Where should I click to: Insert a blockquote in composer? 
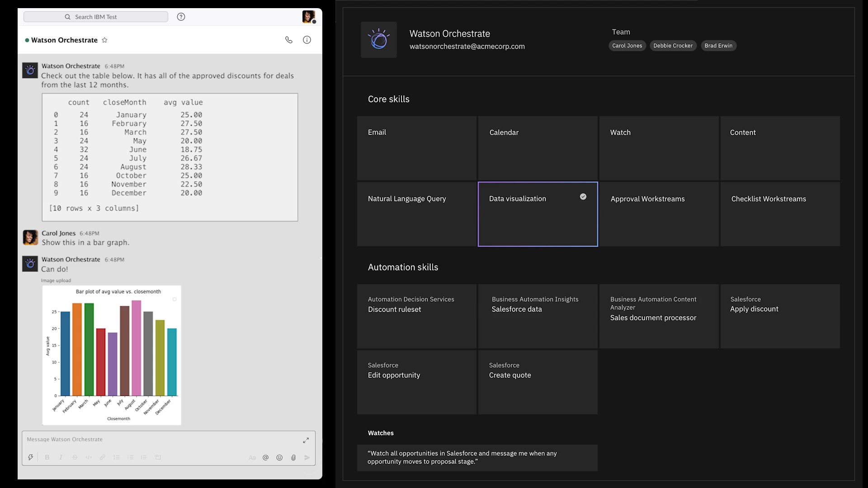pyautogui.click(x=144, y=457)
